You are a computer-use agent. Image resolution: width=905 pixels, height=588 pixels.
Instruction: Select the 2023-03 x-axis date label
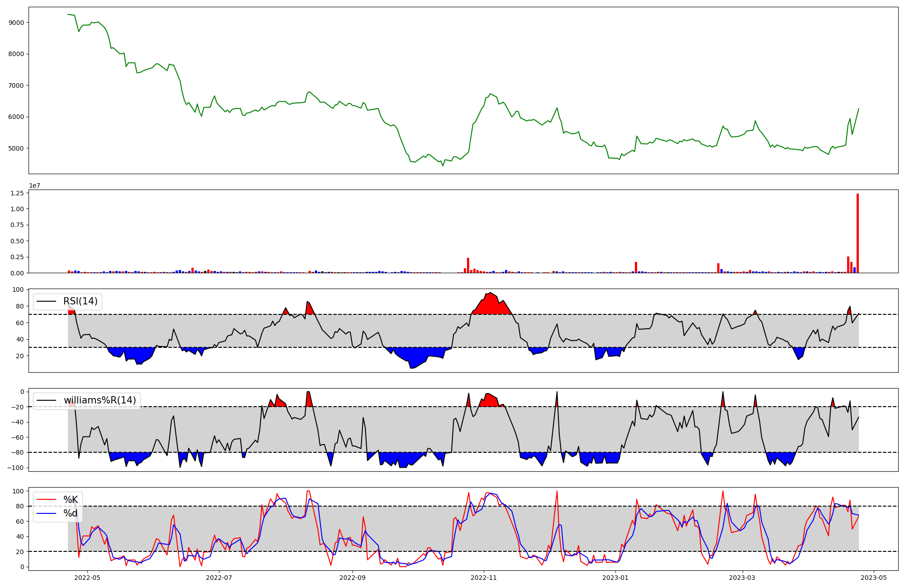point(742,577)
